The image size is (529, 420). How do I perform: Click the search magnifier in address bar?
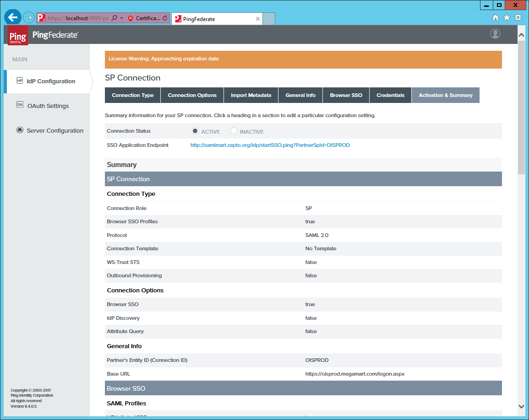point(115,18)
